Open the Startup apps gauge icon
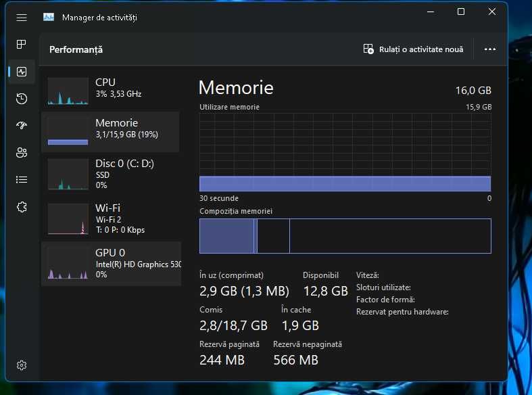Viewport: 532px width, 395px height. click(22, 126)
